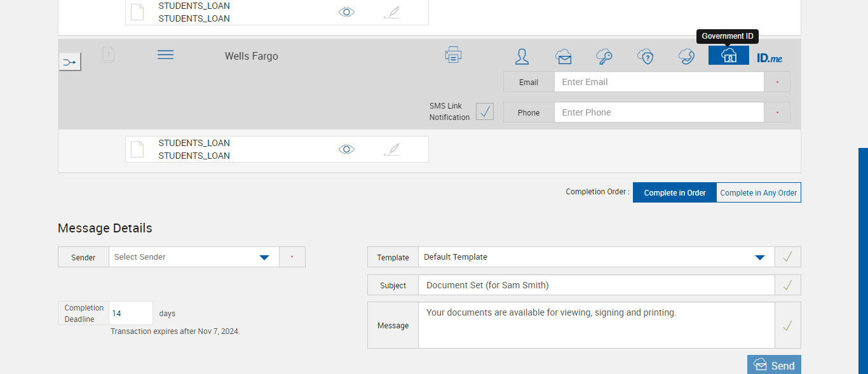
Task: Select the person signer authentication icon
Action: point(522,57)
